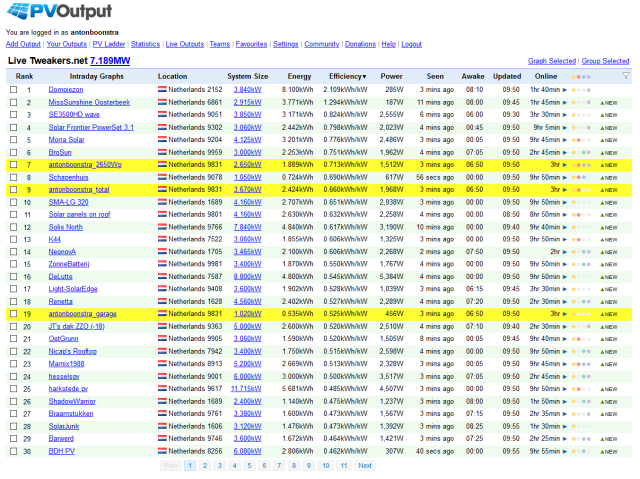Open the PV Ladder menu link

point(109,44)
